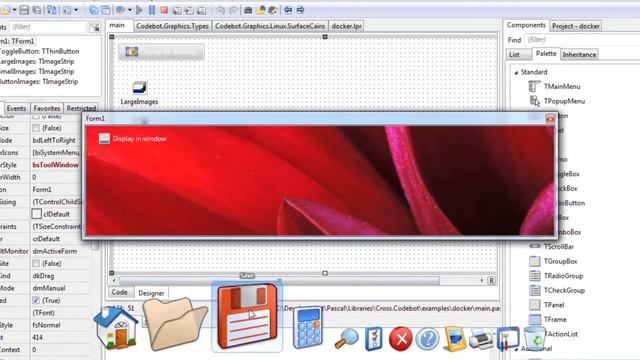Click the red Stop button in toolbar
Screen dimensions: 640x360
(x=164, y=10)
